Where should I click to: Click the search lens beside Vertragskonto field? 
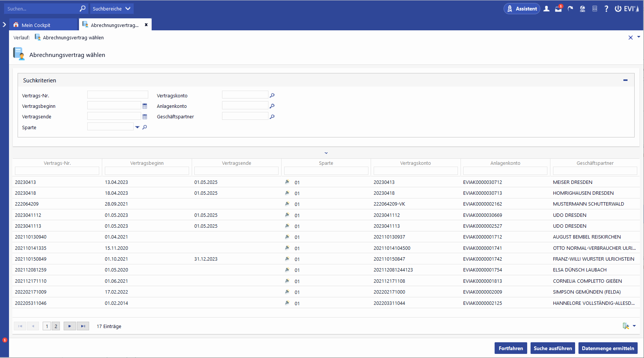click(x=272, y=95)
